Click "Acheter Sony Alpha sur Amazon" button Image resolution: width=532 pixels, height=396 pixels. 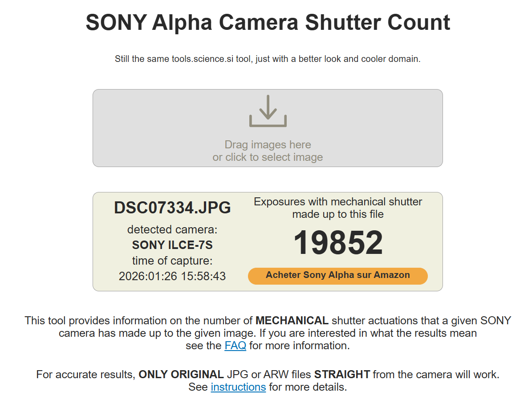point(337,275)
